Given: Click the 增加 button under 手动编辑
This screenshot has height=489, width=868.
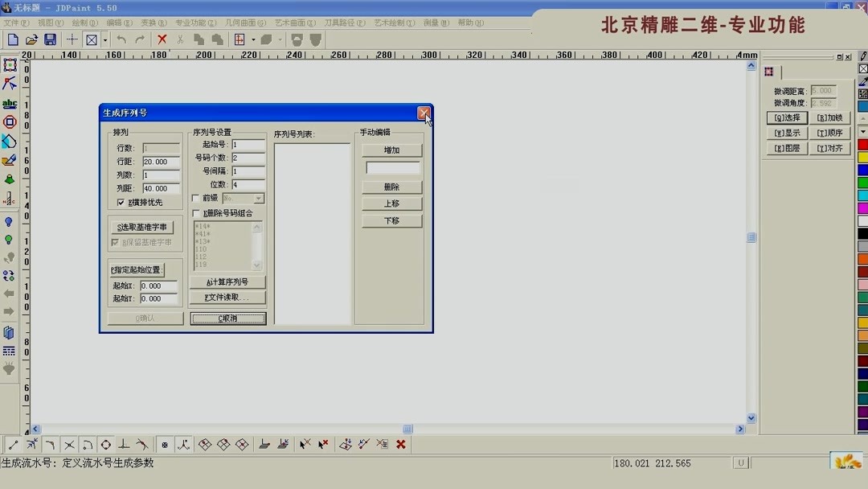Looking at the screenshot, I should pyautogui.click(x=391, y=150).
